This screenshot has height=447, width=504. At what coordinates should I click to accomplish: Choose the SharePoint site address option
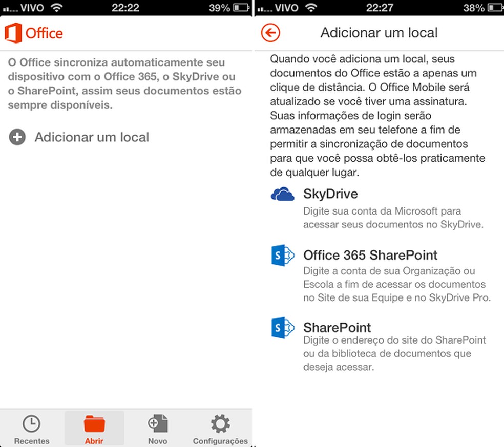pos(337,327)
